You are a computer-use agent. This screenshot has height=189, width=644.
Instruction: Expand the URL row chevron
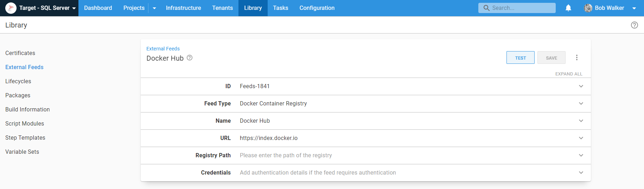click(x=581, y=138)
